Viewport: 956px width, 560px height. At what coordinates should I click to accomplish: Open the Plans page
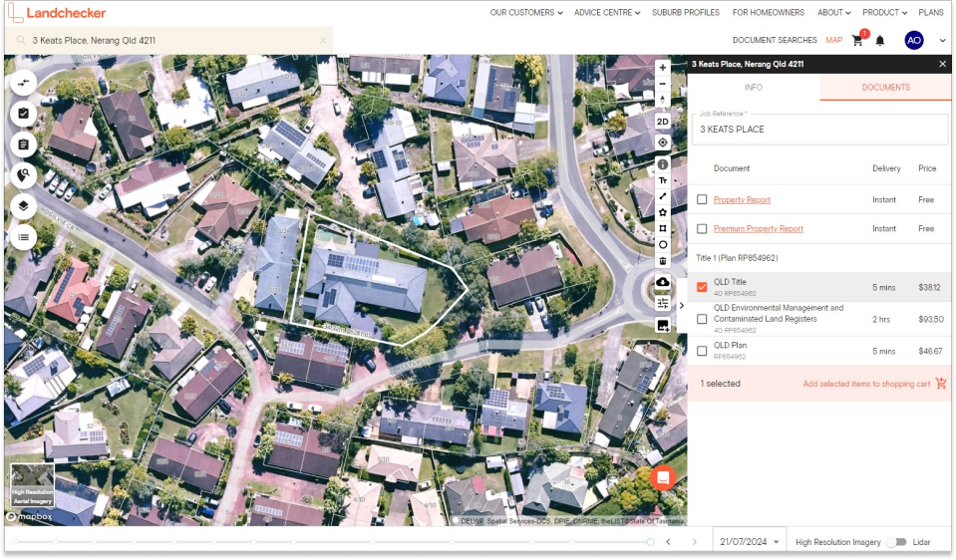pos(931,12)
